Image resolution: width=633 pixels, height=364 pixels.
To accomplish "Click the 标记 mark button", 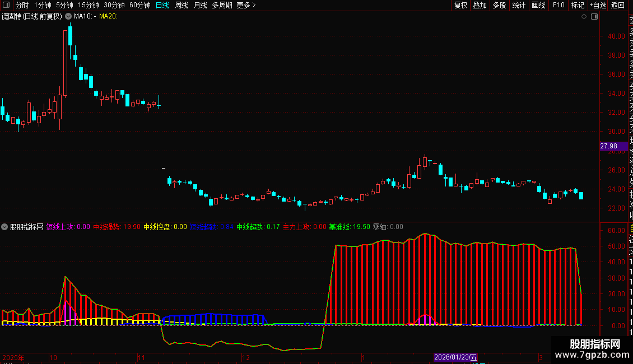I will 578,5.
